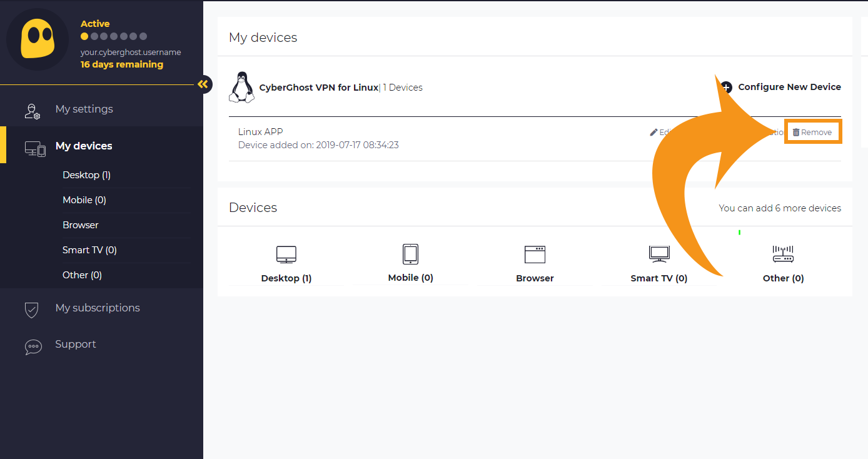The height and width of the screenshot is (459, 868).
Task: Click the Edit link for Linux APP
Action: coord(660,132)
